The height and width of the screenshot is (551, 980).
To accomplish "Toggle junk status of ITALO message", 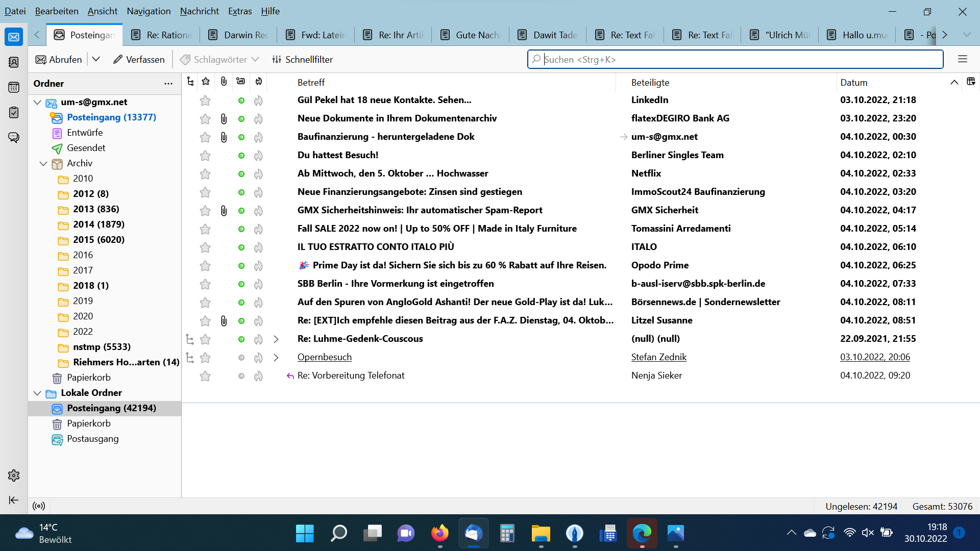I will click(259, 247).
